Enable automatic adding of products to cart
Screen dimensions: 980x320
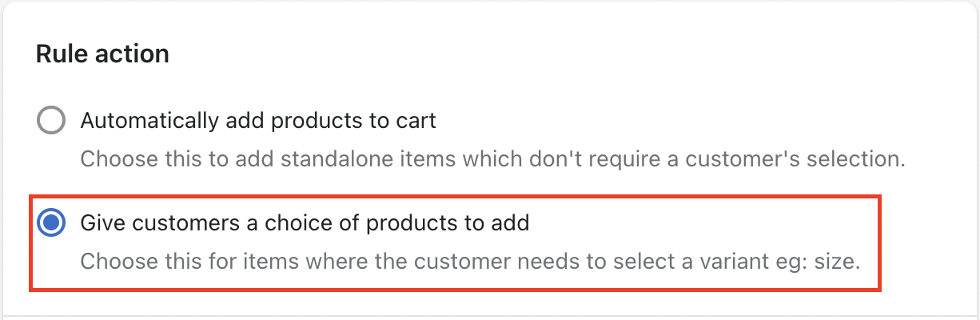(52, 122)
